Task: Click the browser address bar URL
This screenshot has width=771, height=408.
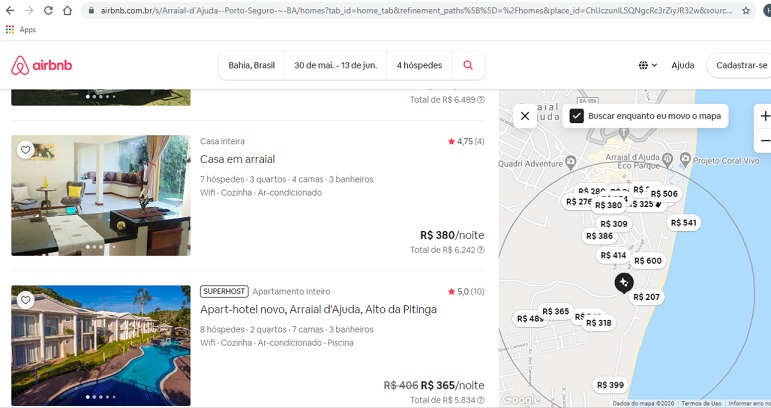Action: [415, 10]
